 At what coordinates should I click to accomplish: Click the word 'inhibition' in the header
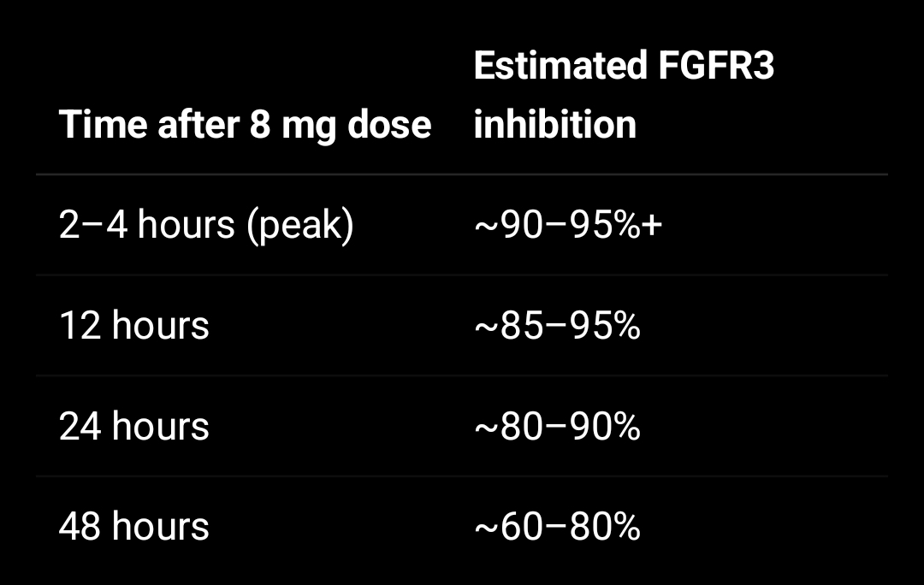(x=555, y=124)
